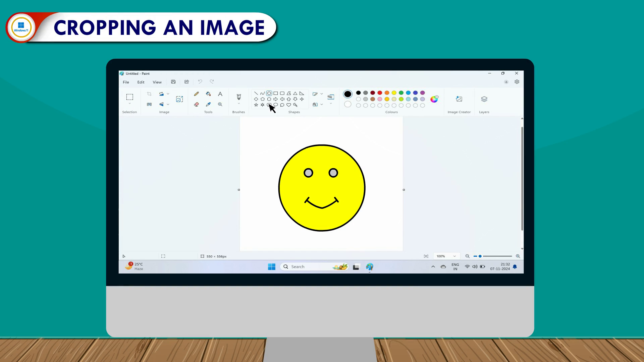Select the Colour 1 black circle
This screenshot has width=644, height=362.
[348, 94]
